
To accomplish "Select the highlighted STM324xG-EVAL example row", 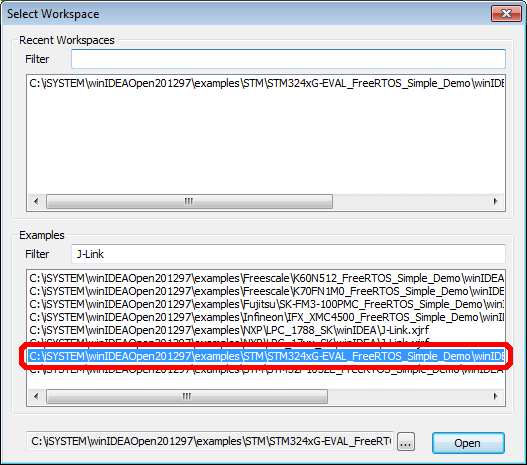I will pos(266,356).
